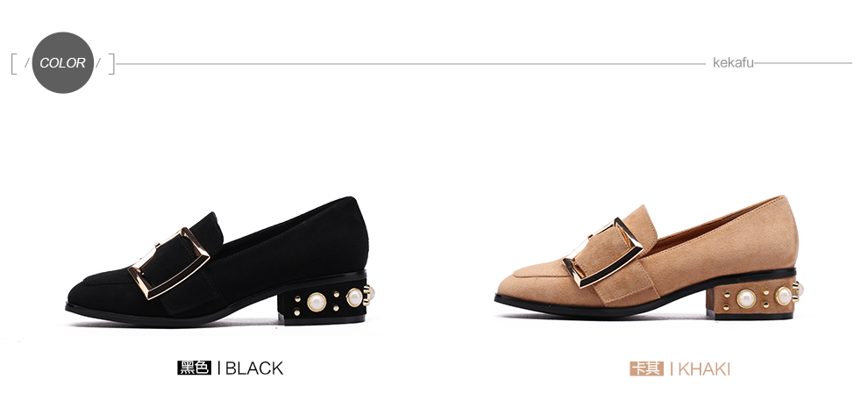Select the black suede loafer image
The width and height of the screenshot is (868, 415).
tap(218, 261)
